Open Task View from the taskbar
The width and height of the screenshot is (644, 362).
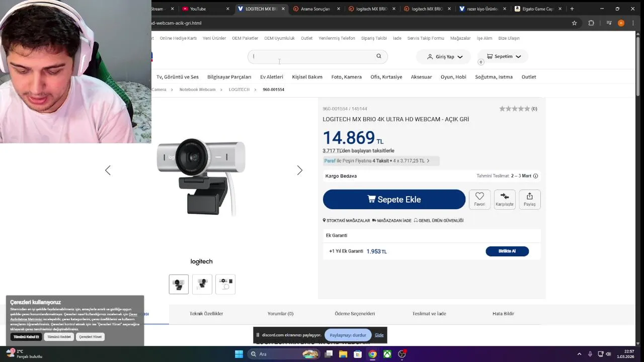(329, 354)
